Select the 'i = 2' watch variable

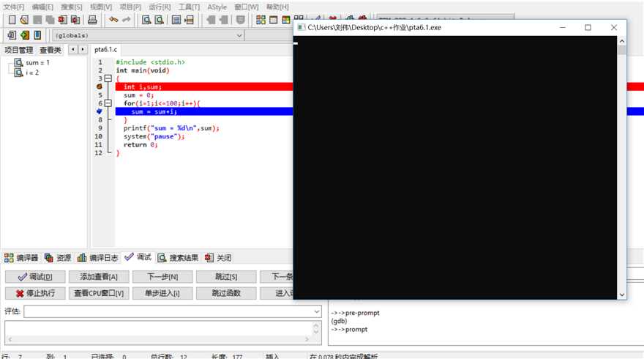[x=32, y=73]
